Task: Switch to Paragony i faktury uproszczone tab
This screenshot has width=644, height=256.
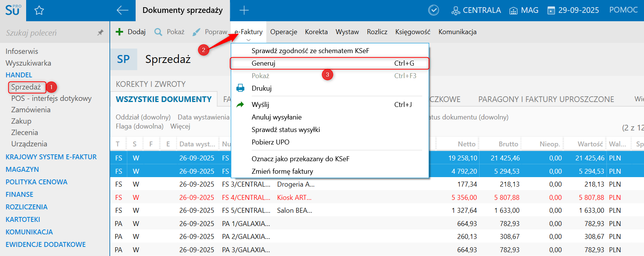Action: (546, 99)
